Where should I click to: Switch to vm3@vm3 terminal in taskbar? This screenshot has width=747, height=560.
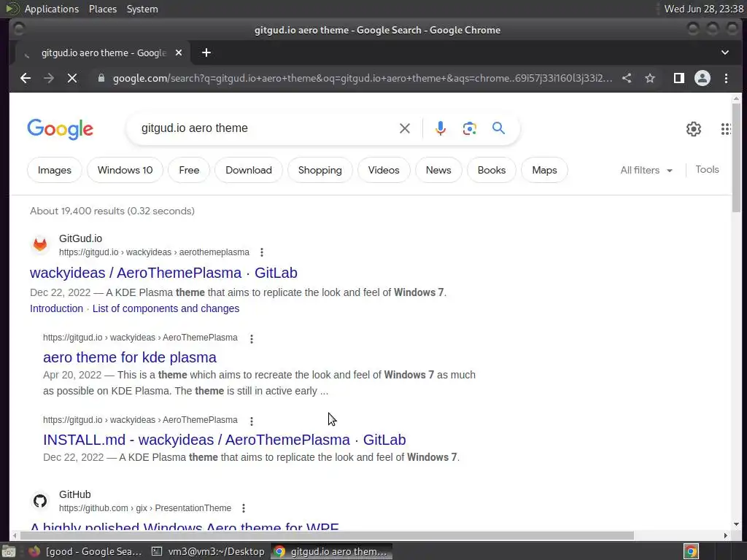coord(208,551)
